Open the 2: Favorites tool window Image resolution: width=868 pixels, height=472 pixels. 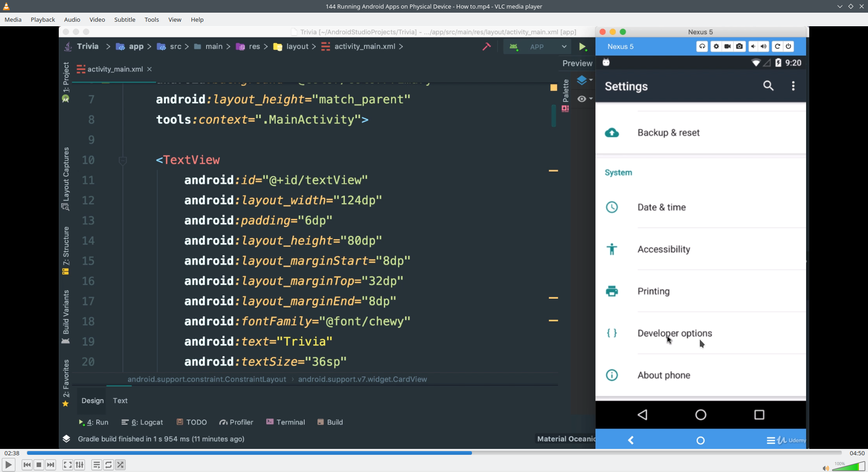(x=66, y=383)
